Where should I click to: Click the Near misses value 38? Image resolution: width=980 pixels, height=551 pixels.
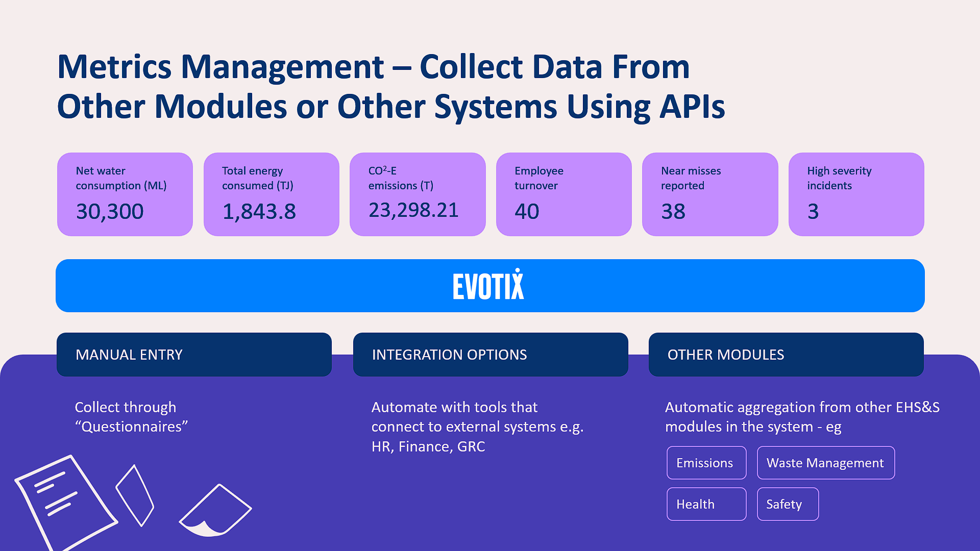673,212
